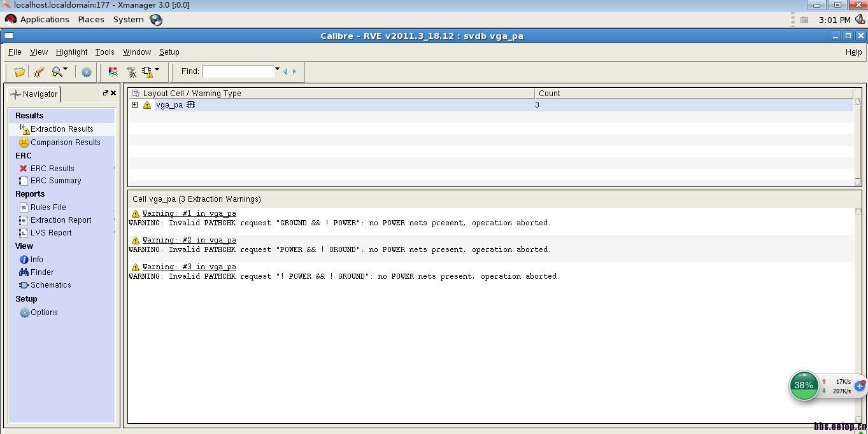Viewport: 868px width, 434px height.
Task: Open the Find field history dropdown
Action: [x=277, y=69]
